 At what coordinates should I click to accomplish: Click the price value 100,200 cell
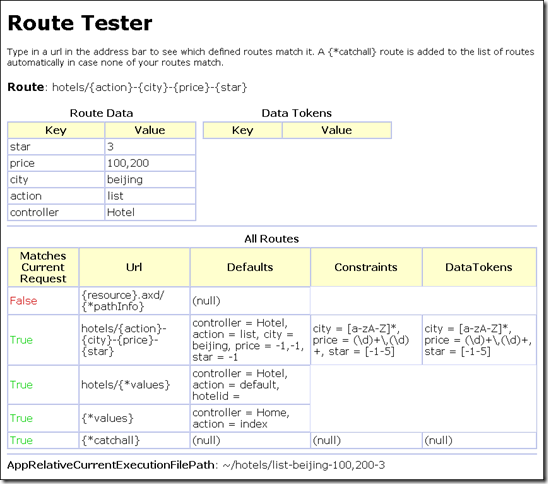[150, 163]
